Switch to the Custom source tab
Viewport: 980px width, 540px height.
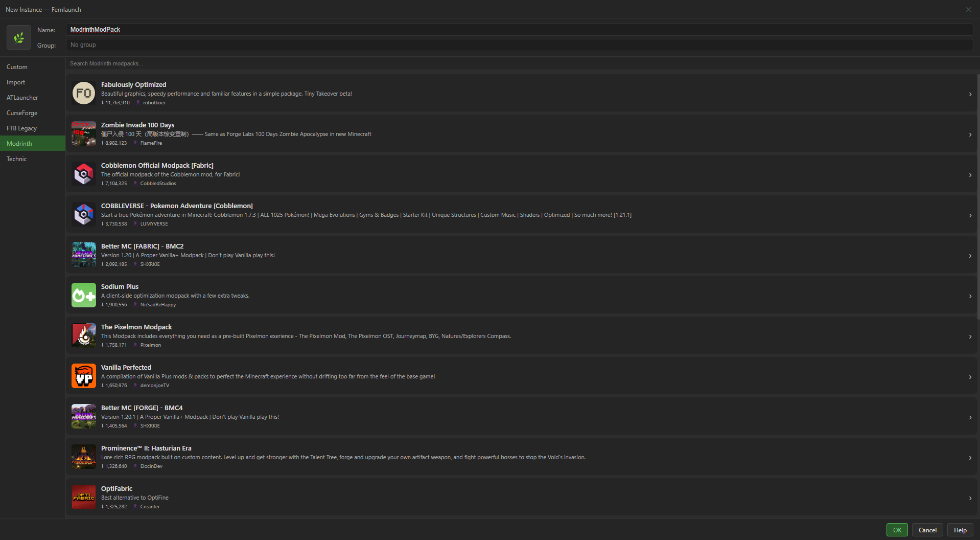[33, 67]
